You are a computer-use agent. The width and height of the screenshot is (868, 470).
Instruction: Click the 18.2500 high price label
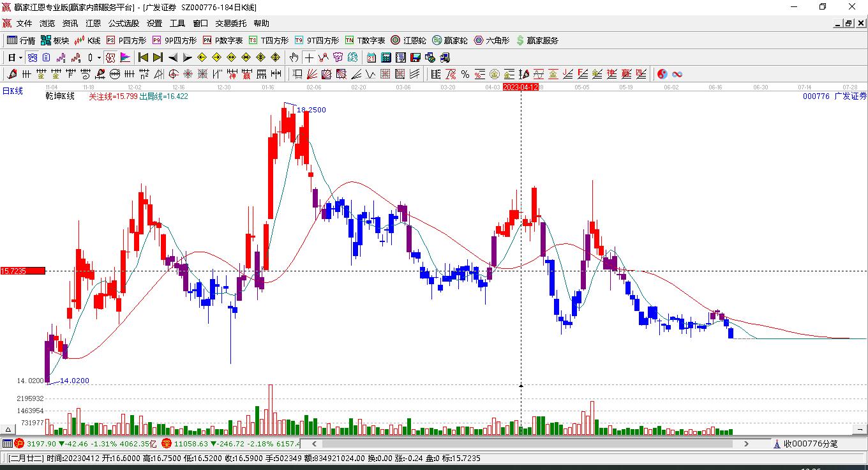pyautogui.click(x=311, y=110)
